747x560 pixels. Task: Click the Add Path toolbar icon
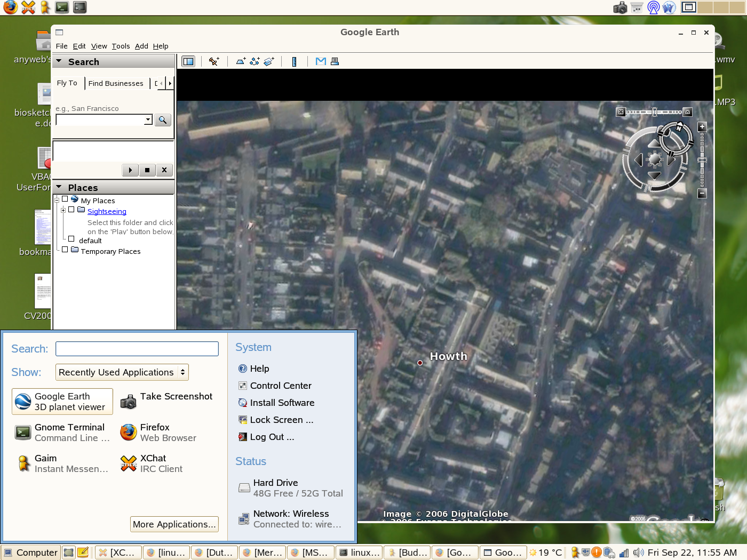pos(255,61)
